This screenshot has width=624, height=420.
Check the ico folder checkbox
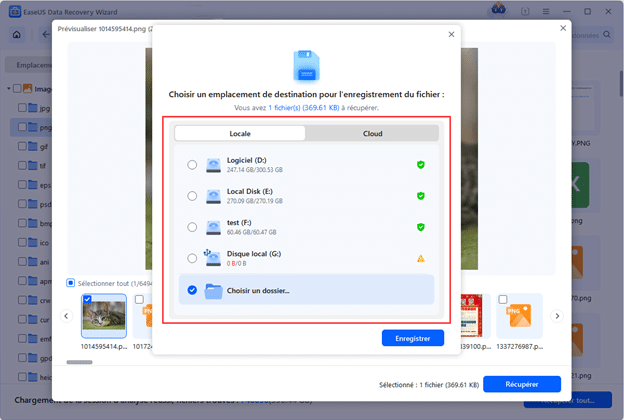pos(22,242)
